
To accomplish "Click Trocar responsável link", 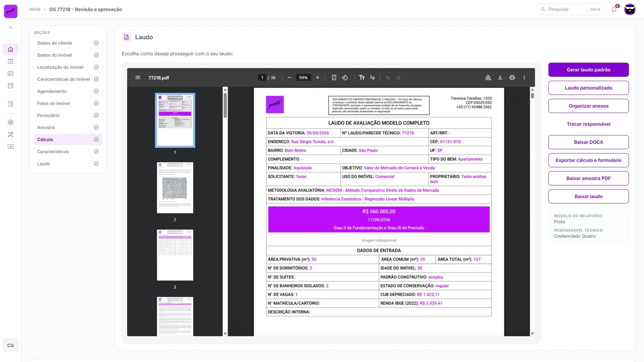I will point(588,124).
